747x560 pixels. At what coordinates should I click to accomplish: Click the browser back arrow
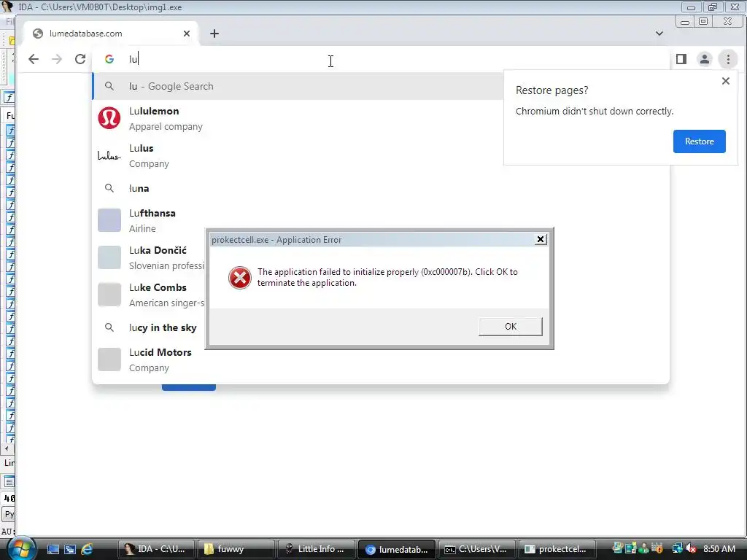click(34, 59)
